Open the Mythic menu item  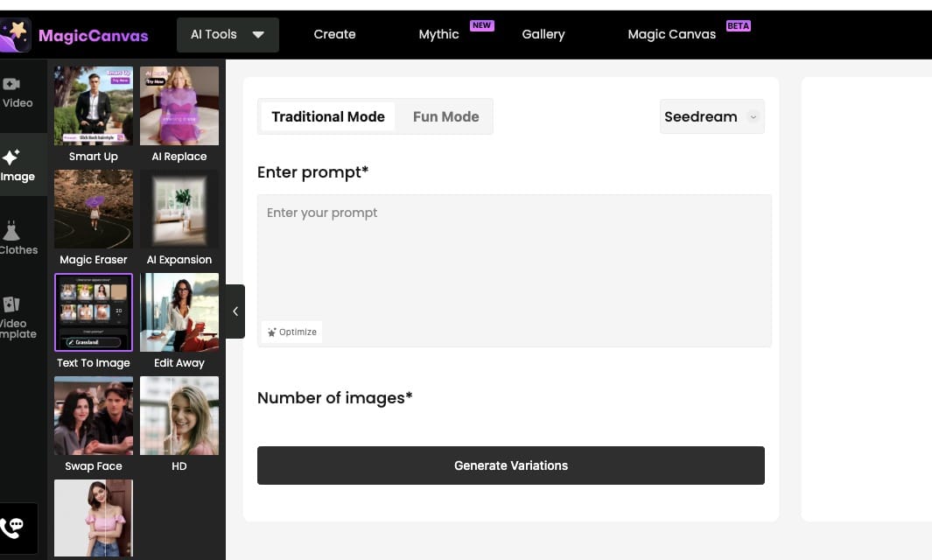pos(438,34)
